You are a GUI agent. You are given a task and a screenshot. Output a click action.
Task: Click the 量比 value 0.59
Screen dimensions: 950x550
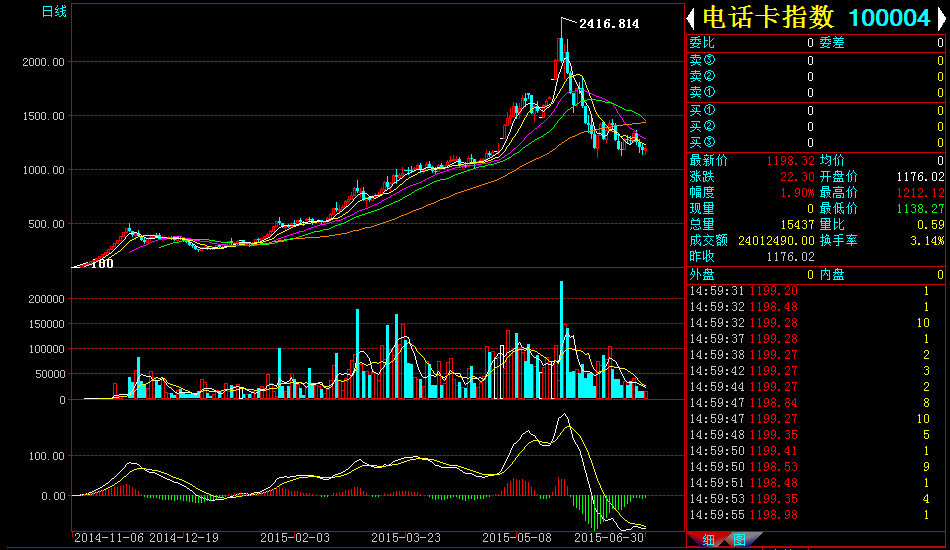coord(931,225)
